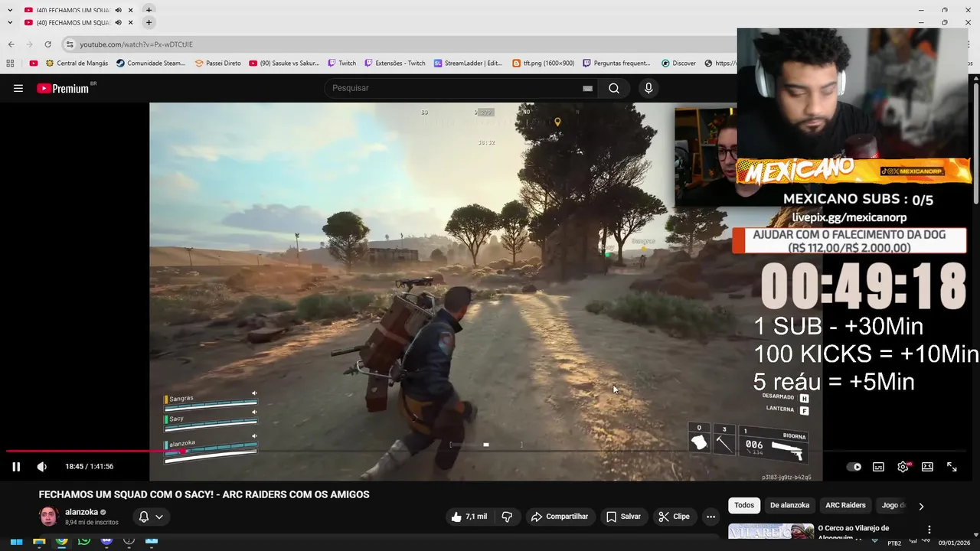Viewport: 980px width, 551px height.
Task: Open more actions ellipsis under video
Action: click(710, 517)
